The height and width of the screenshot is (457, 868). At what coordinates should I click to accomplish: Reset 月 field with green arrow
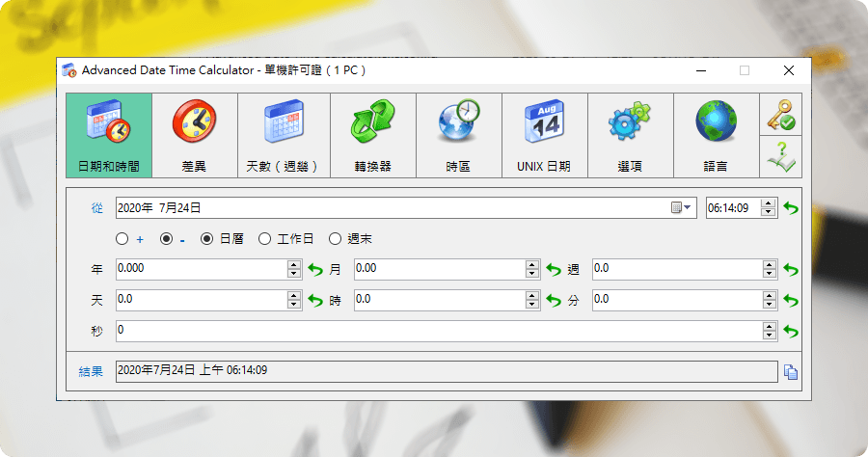point(554,270)
